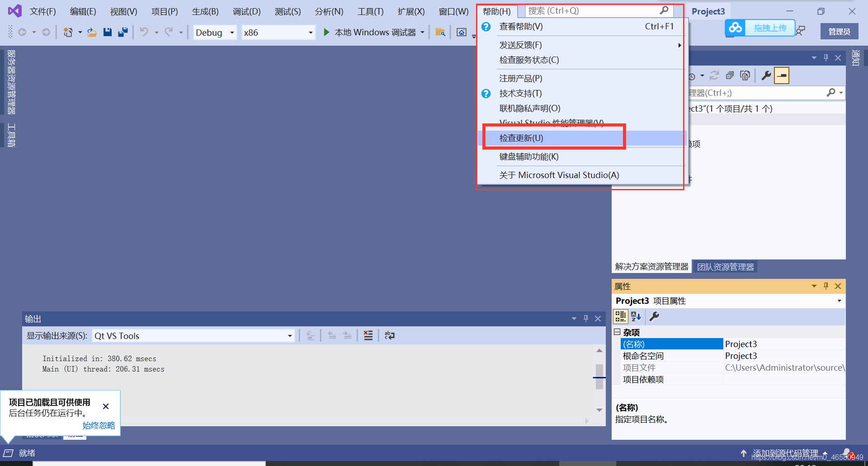Viewport: 868px width, 466px height.
Task: Select 技术支持(T) entry
Action: (x=582, y=93)
